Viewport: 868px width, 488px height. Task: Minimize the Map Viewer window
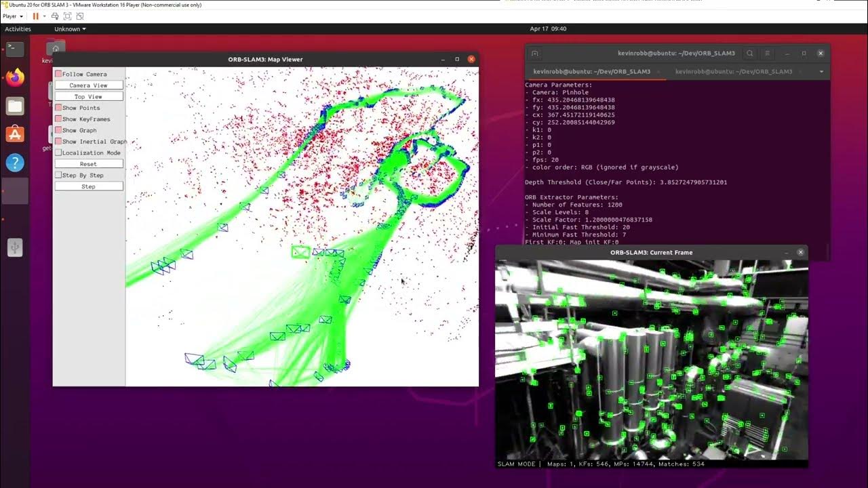click(x=442, y=60)
